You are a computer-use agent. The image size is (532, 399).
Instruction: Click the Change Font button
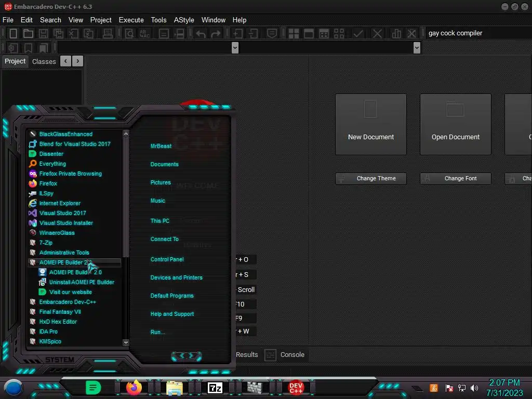456,179
